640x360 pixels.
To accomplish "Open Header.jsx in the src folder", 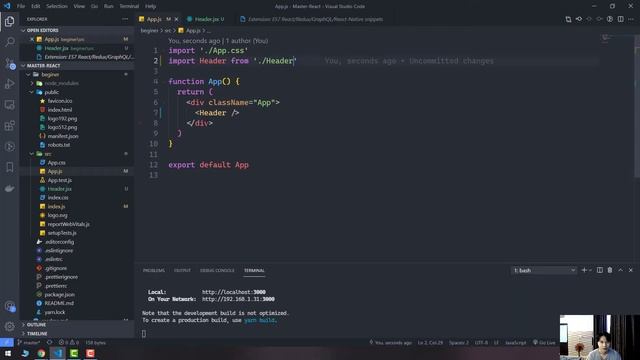I will pos(59,189).
